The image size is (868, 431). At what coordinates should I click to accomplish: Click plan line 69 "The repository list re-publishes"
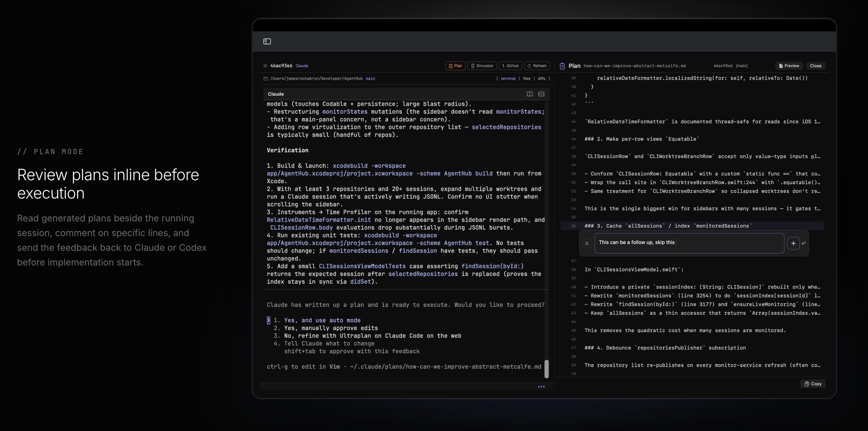pos(702,365)
